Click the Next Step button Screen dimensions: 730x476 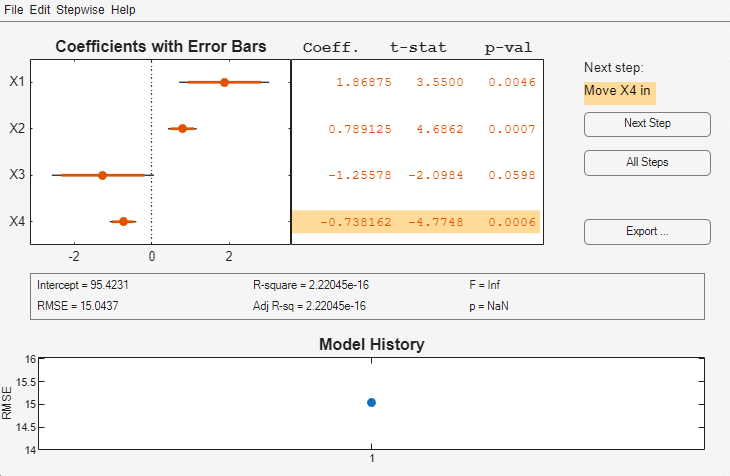[x=647, y=124]
